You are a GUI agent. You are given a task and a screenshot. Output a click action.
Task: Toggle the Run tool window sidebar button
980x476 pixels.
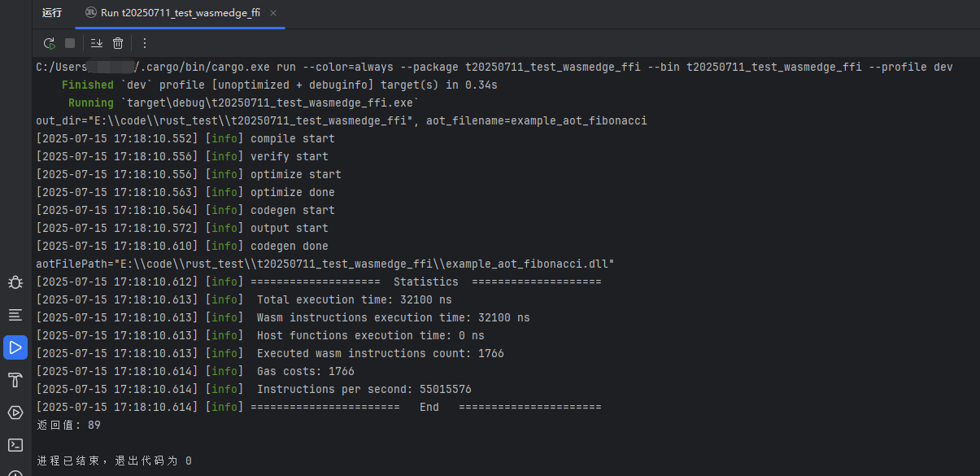pos(15,347)
